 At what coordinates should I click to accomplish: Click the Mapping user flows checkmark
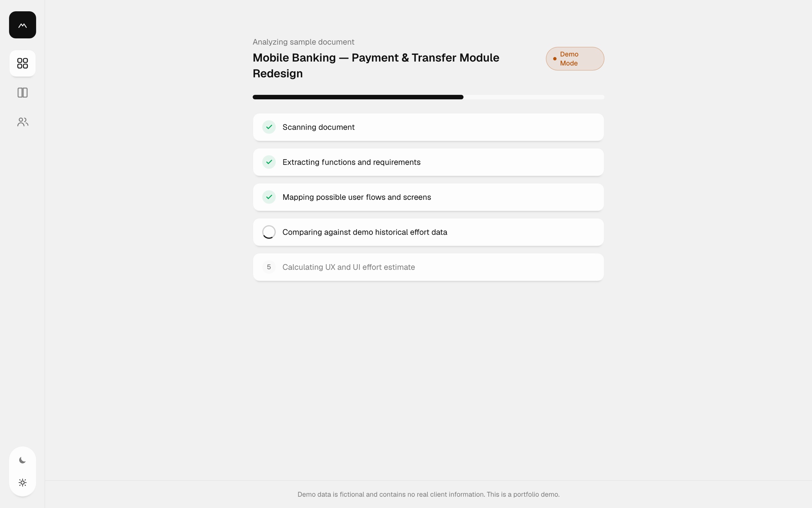click(269, 197)
